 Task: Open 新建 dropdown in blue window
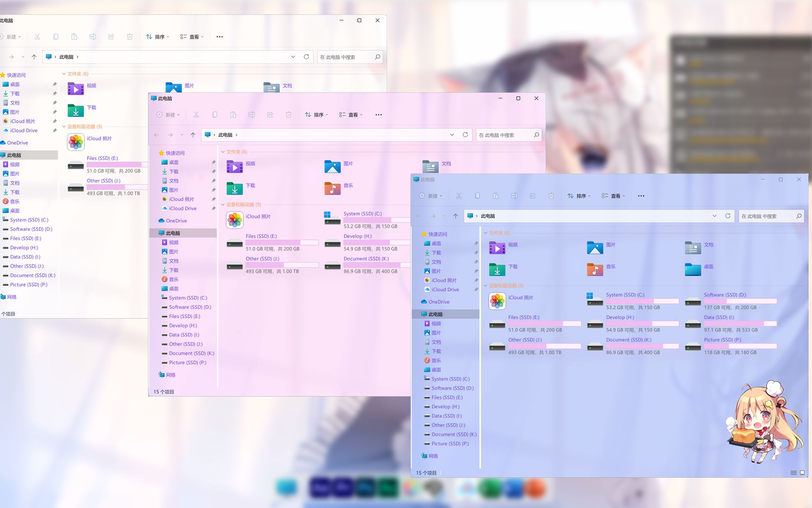tap(430, 196)
